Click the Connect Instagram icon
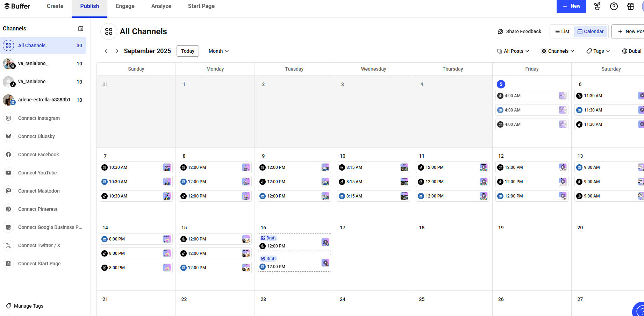This screenshot has height=316, width=644. tap(8, 118)
